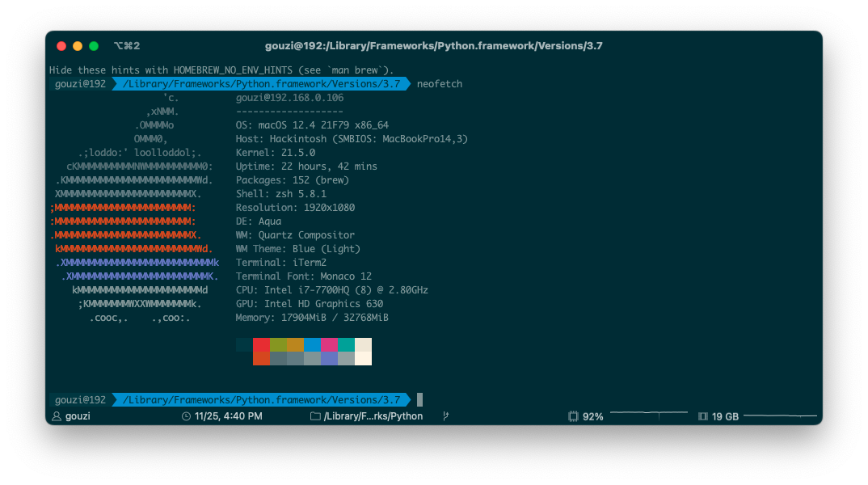
Task: Click "/Library/F...rks/Python" in the status bar
Action: coord(373,416)
